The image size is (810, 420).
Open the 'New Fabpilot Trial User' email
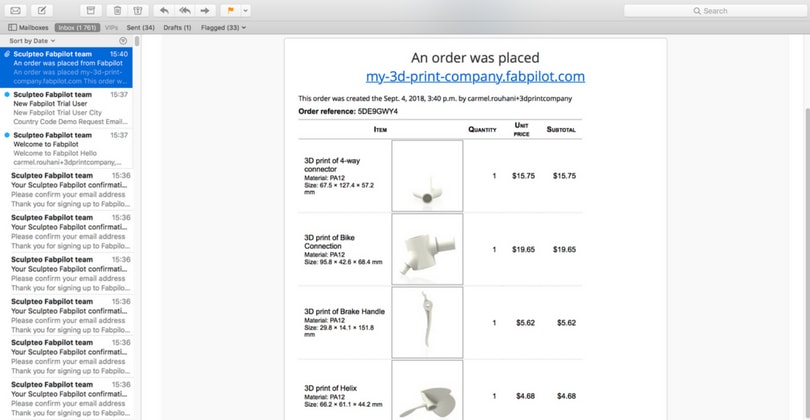point(66,108)
